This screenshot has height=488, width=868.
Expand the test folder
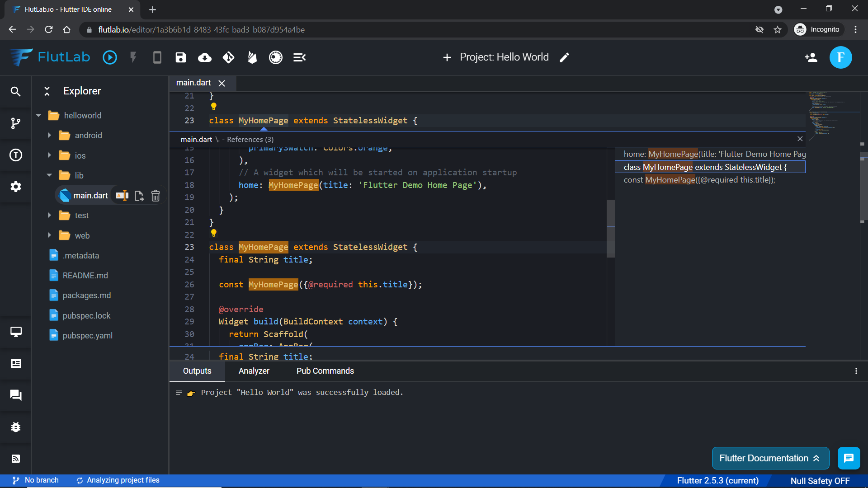pyautogui.click(x=49, y=216)
